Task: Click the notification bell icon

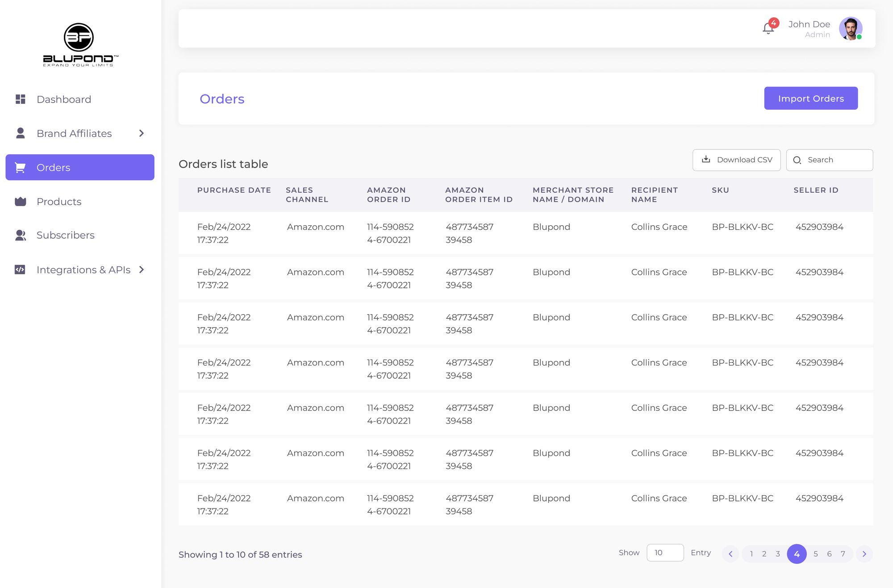Action: pyautogui.click(x=768, y=29)
